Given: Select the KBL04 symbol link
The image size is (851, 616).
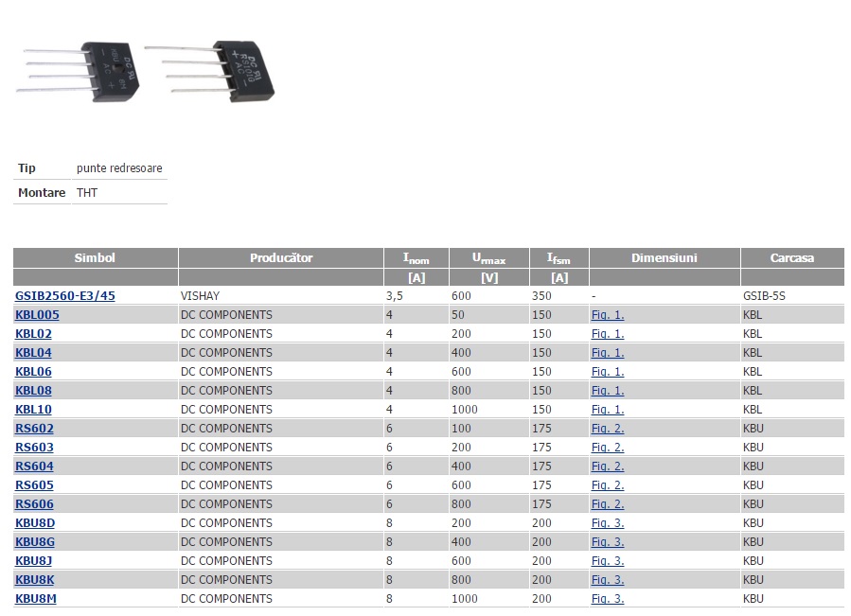Looking at the screenshot, I should [34, 352].
